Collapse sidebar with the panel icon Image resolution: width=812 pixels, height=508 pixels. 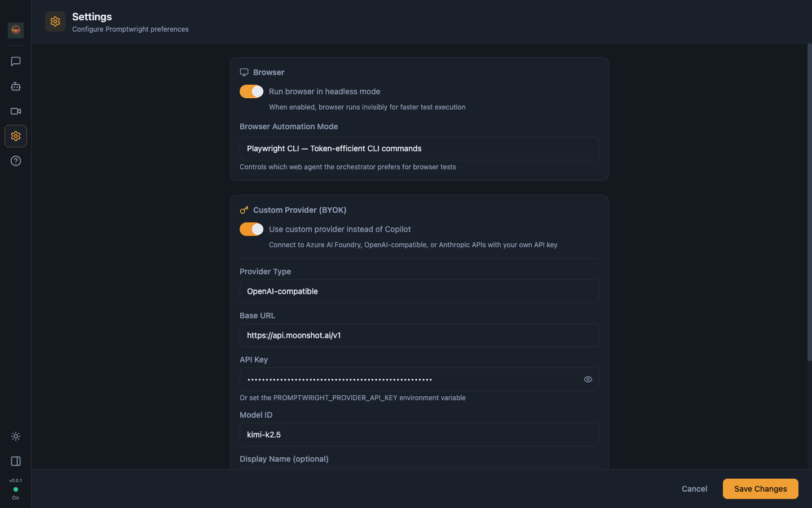(x=16, y=461)
